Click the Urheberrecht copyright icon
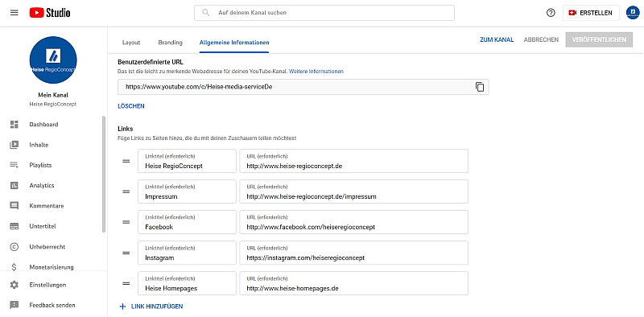The width and height of the screenshot is (644, 317). point(14,247)
